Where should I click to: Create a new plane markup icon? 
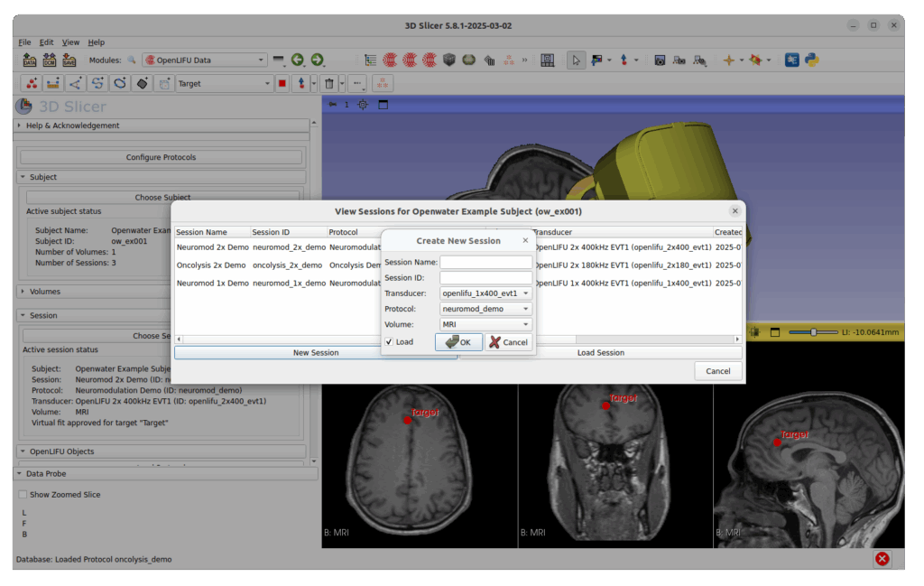[x=142, y=84]
